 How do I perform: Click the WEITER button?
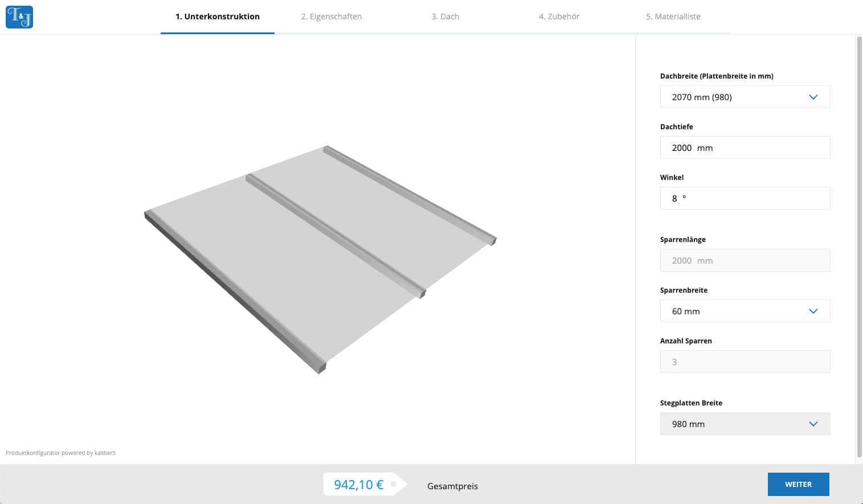pos(799,484)
